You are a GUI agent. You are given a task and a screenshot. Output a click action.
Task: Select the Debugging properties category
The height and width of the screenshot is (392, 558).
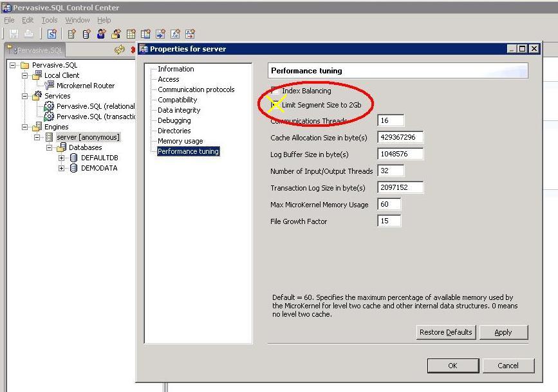[174, 120]
